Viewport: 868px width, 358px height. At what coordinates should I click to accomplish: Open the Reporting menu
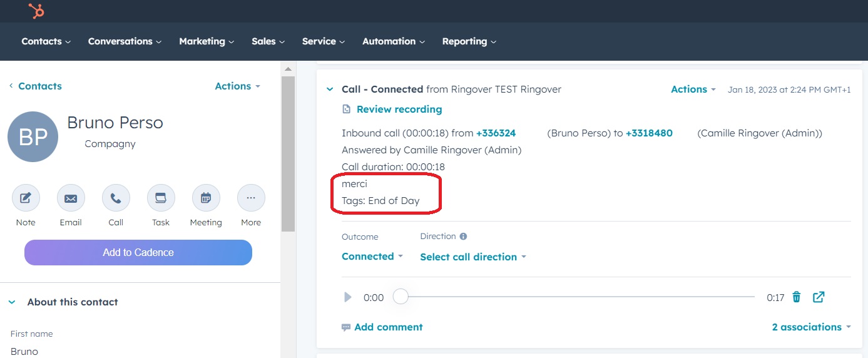[x=469, y=41]
